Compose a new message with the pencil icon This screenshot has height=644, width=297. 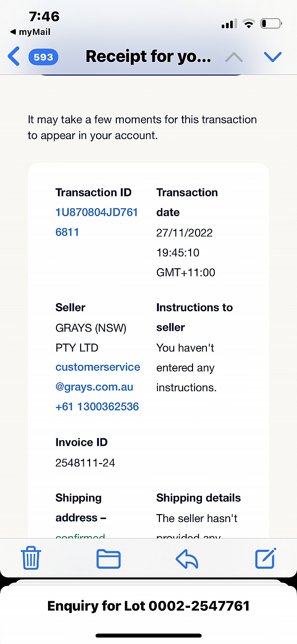[265, 559]
